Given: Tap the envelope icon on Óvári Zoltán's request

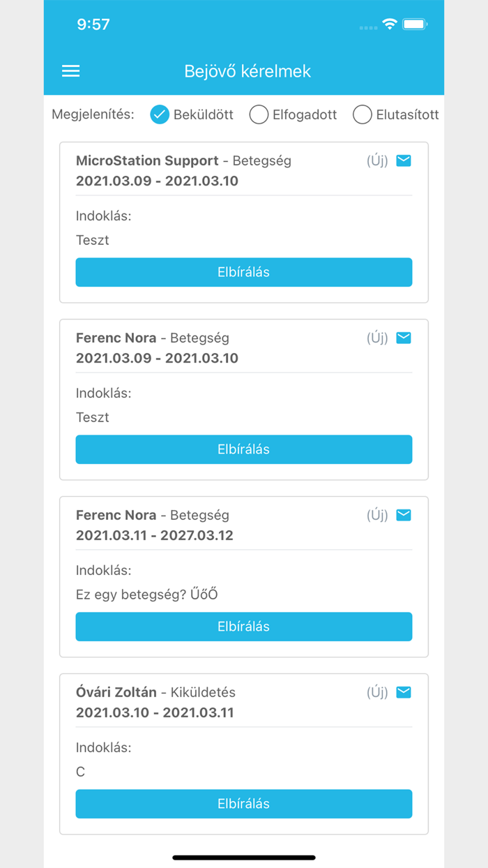Looking at the screenshot, I should click(x=404, y=693).
